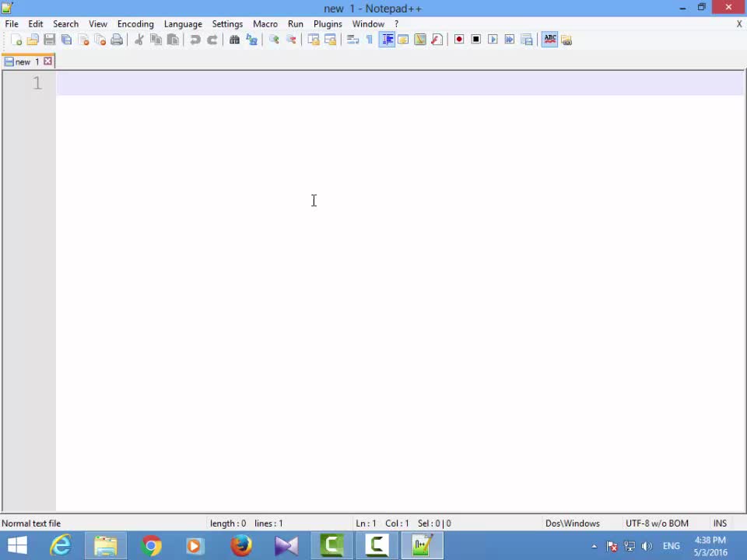Open the Window menu

click(368, 24)
